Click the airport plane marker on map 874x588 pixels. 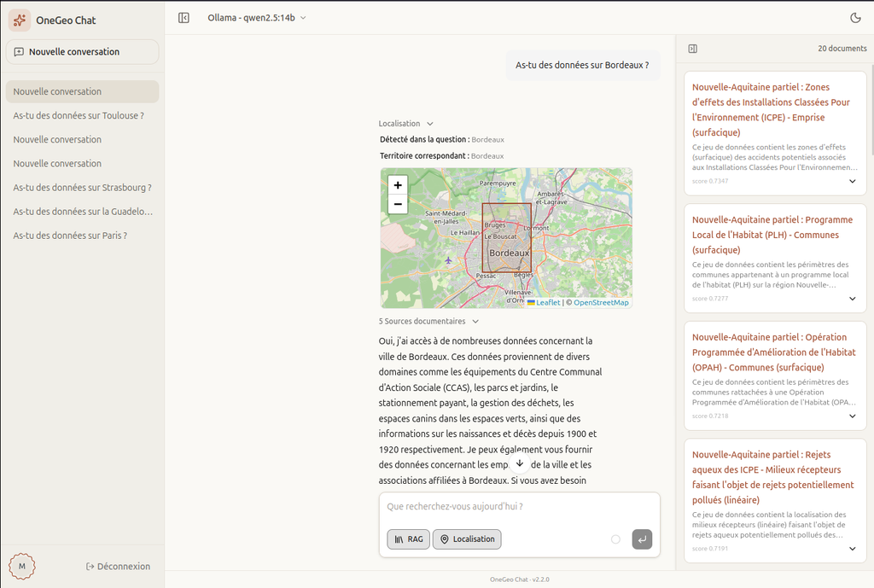448,259
